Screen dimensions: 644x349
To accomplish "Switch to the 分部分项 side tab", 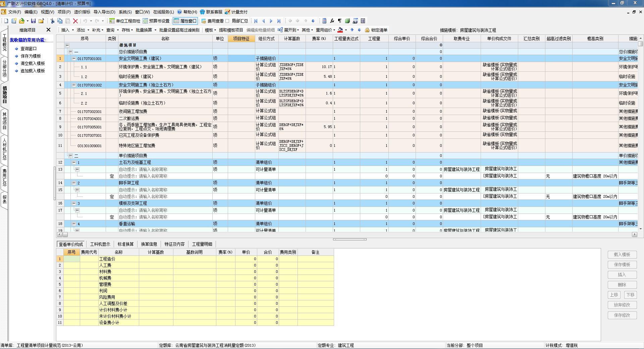I will pos(4,68).
